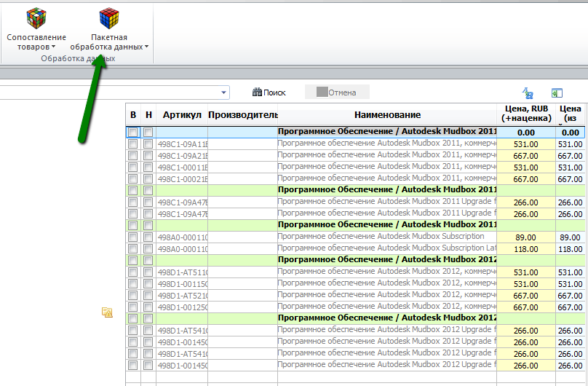Tick the Н checkbox for article 498C1-09A11

(148, 143)
